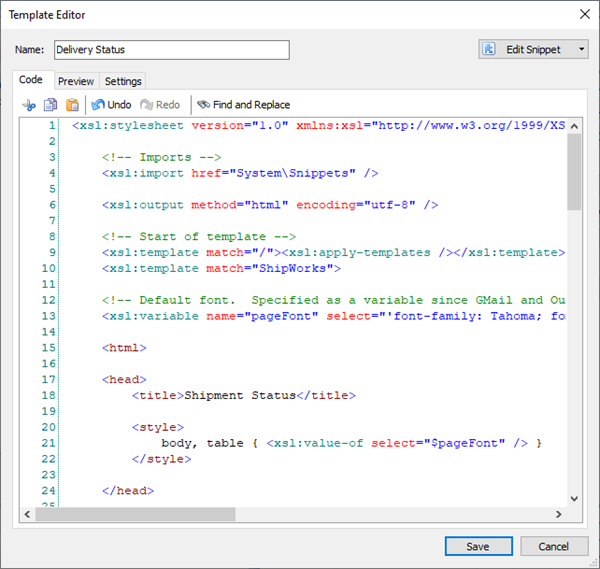Click 'Shipment Status' title text on line 18
This screenshot has height=569, width=600.
click(x=240, y=395)
